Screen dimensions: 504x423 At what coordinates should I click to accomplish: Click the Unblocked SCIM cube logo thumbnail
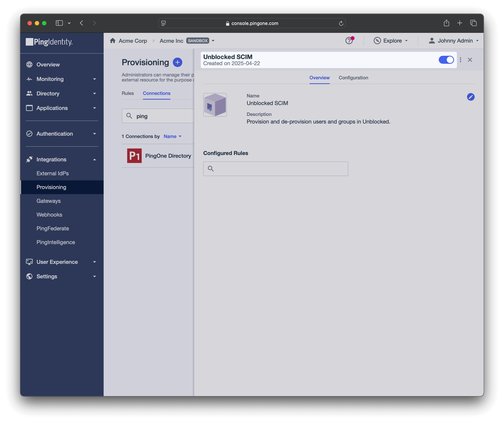[215, 105]
